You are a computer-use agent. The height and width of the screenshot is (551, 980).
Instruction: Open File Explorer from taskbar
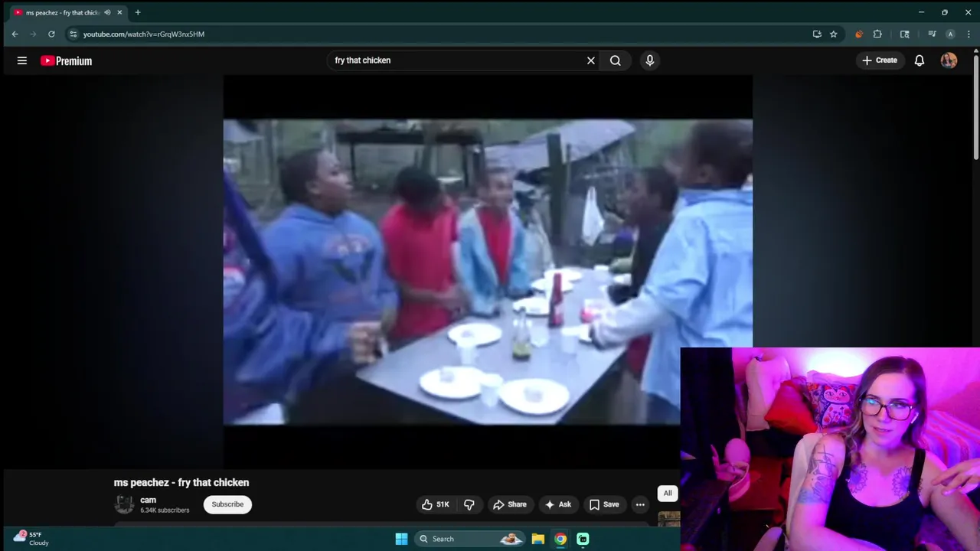[538, 539]
